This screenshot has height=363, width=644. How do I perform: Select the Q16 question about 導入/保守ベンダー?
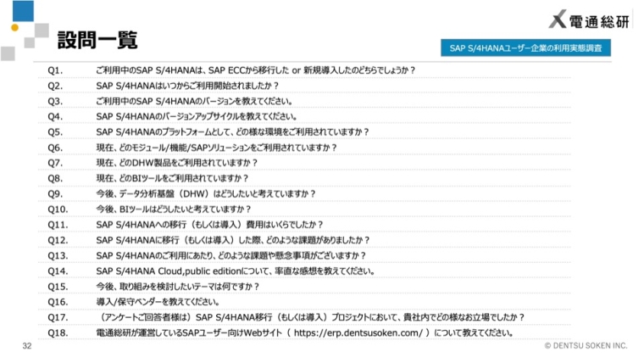158,302
